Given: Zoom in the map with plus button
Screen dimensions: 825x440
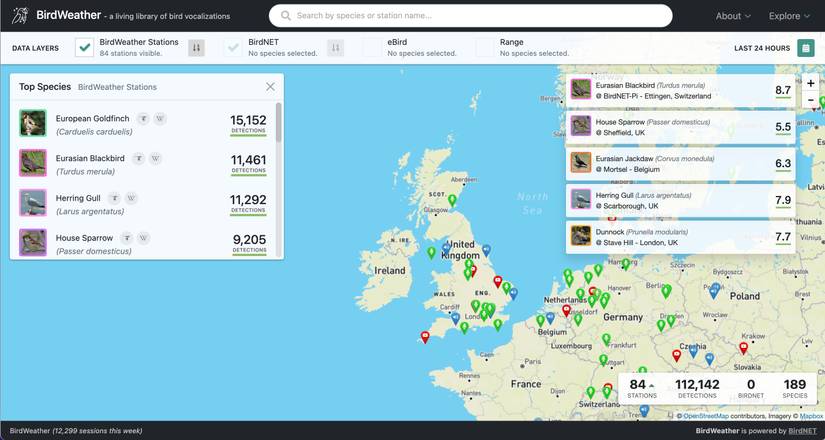Looking at the screenshot, I should pos(811,83).
